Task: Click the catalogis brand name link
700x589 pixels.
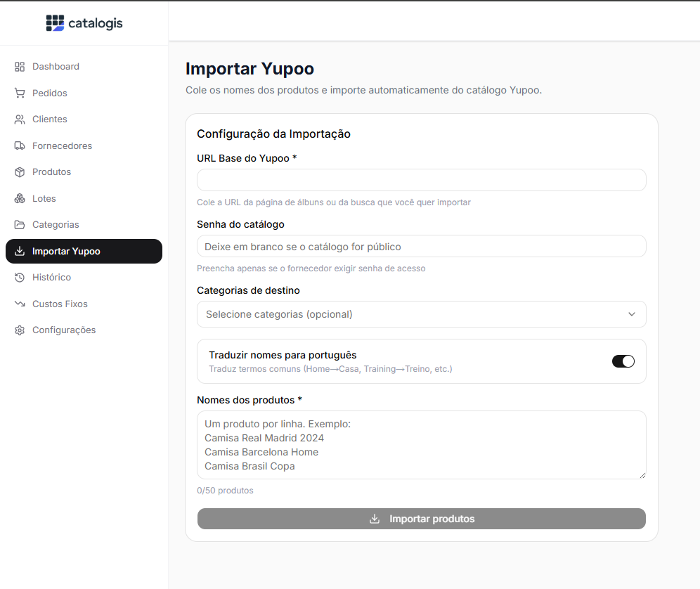Action: coord(96,22)
